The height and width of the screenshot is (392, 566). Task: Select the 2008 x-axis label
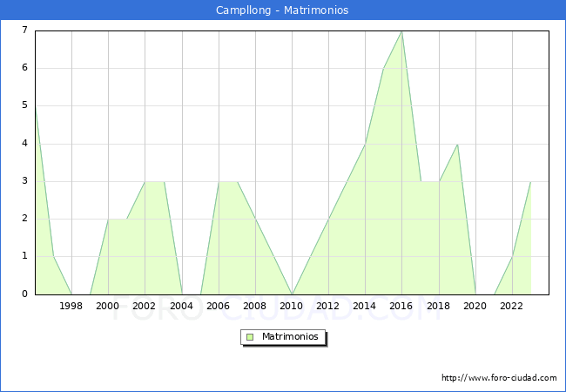click(255, 306)
